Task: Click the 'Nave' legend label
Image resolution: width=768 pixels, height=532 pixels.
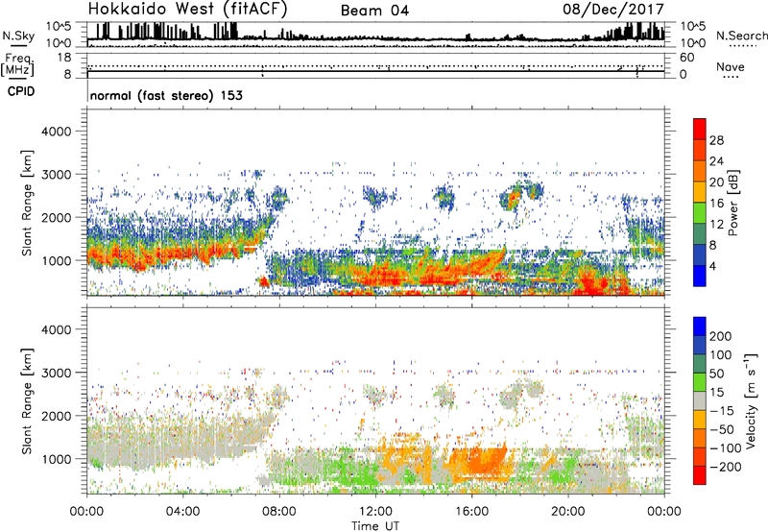Action: pyautogui.click(x=731, y=66)
